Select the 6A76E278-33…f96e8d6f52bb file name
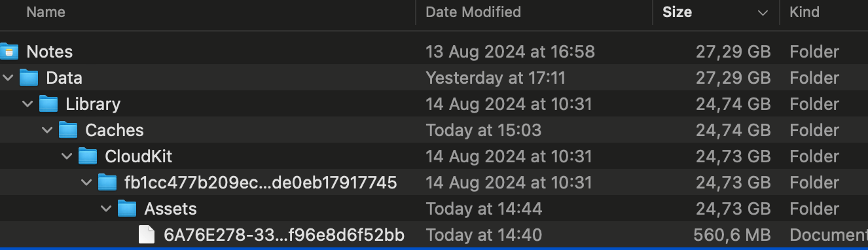The height and width of the screenshot is (250, 868). 284,235
